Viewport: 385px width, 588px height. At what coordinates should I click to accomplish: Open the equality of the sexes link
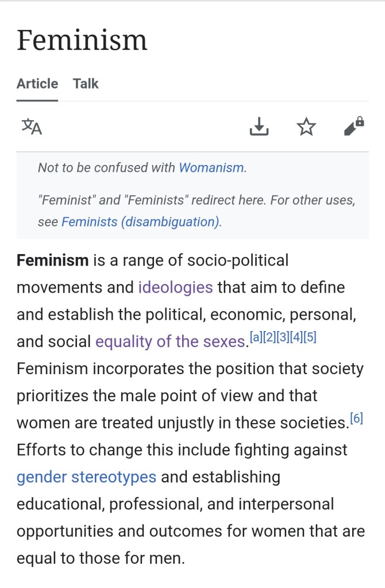click(x=170, y=342)
